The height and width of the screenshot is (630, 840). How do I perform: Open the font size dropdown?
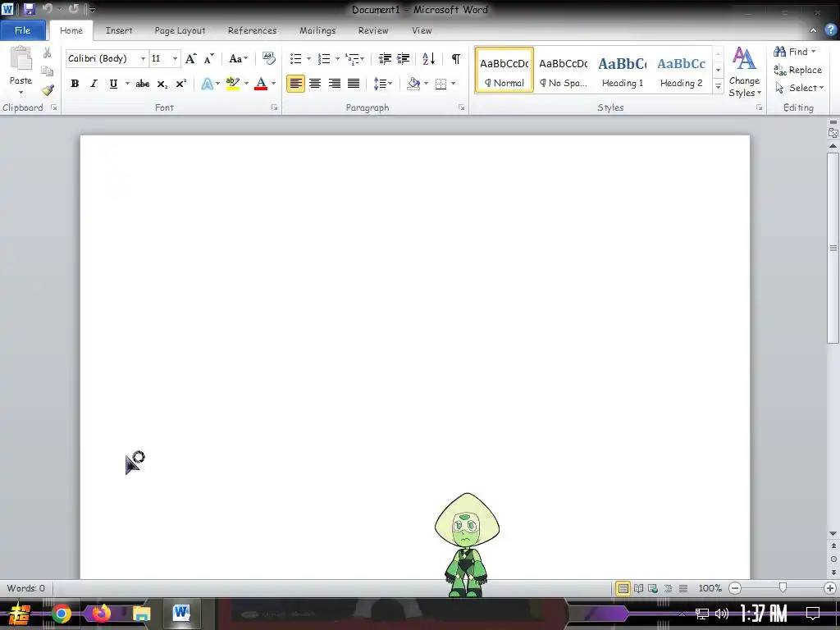175,58
